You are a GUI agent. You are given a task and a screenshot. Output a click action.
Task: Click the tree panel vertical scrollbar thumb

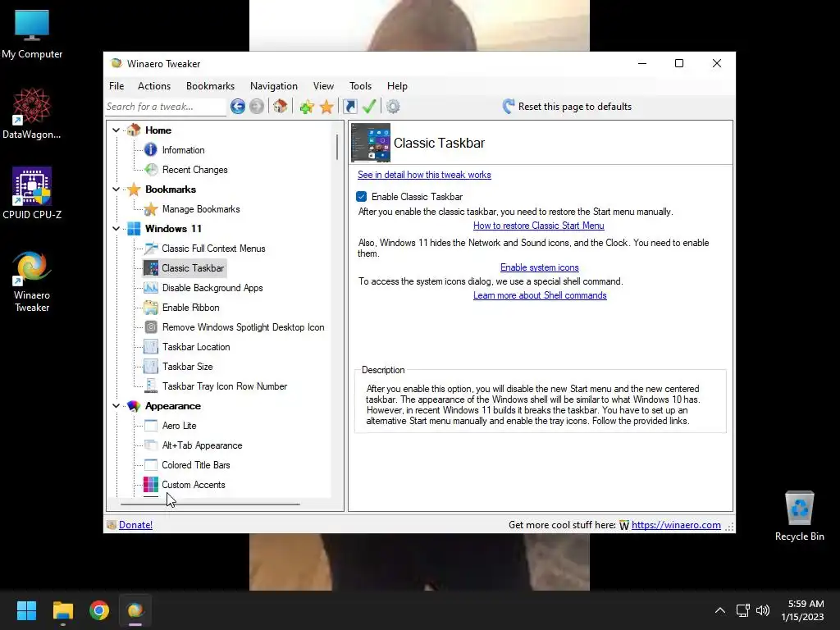[337, 147]
